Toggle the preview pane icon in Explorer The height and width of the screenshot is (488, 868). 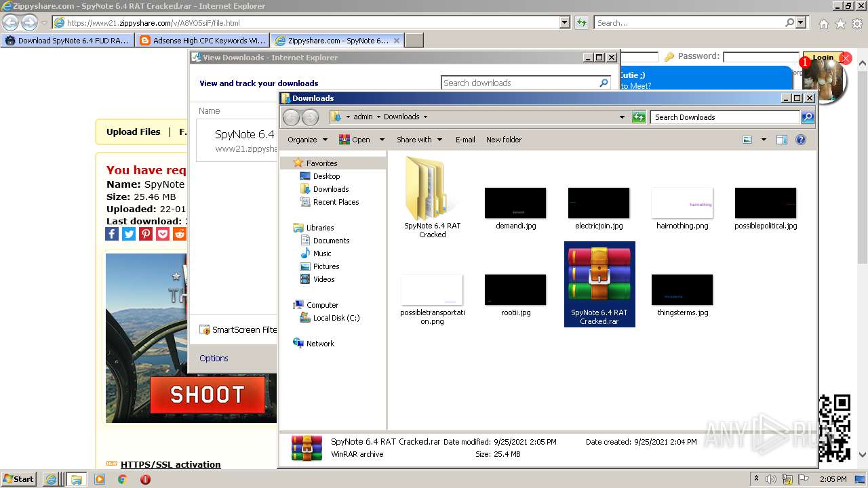click(782, 140)
